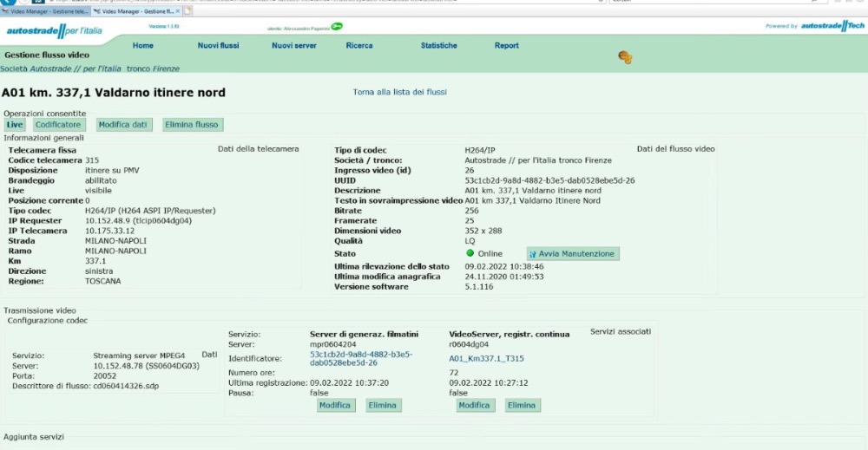The image size is (868, 450).
Task: Open the Ricerca menu
Action: (x=359, y=45)
